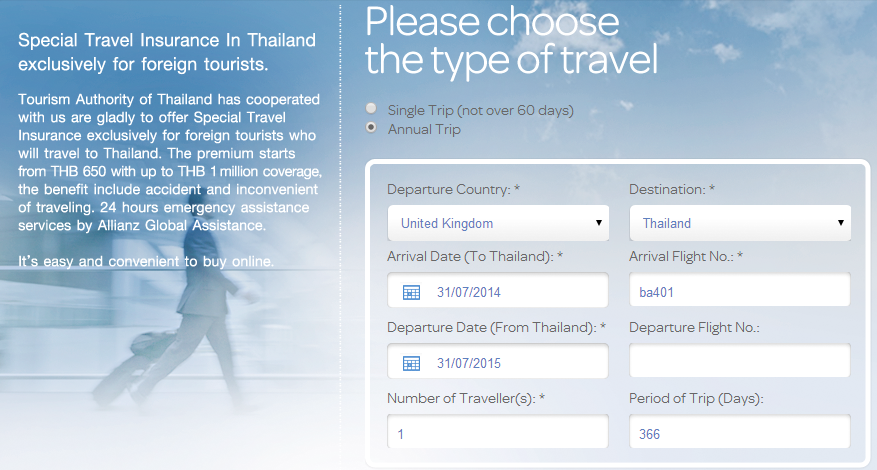
Task: Click the departure date text 31/07/2015
Action: [x=467, y=362]
